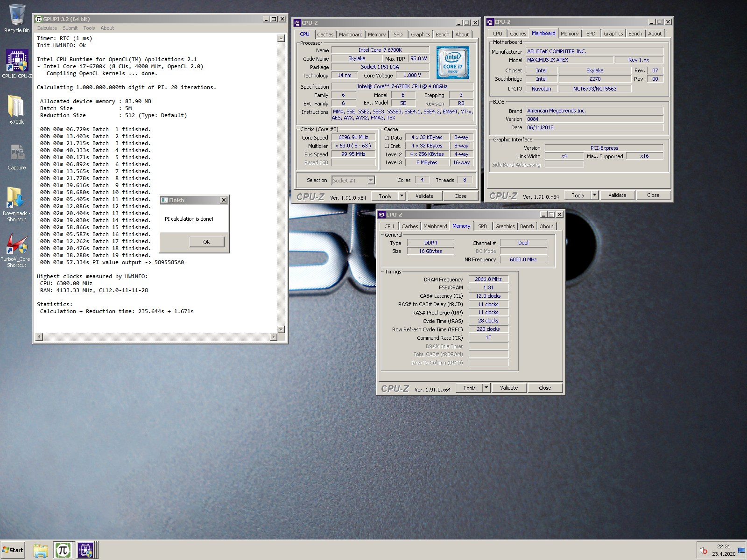The image size is (747, 560).
Task: Open Windows Explorer from the taskbar
Action: pos(41,550)
